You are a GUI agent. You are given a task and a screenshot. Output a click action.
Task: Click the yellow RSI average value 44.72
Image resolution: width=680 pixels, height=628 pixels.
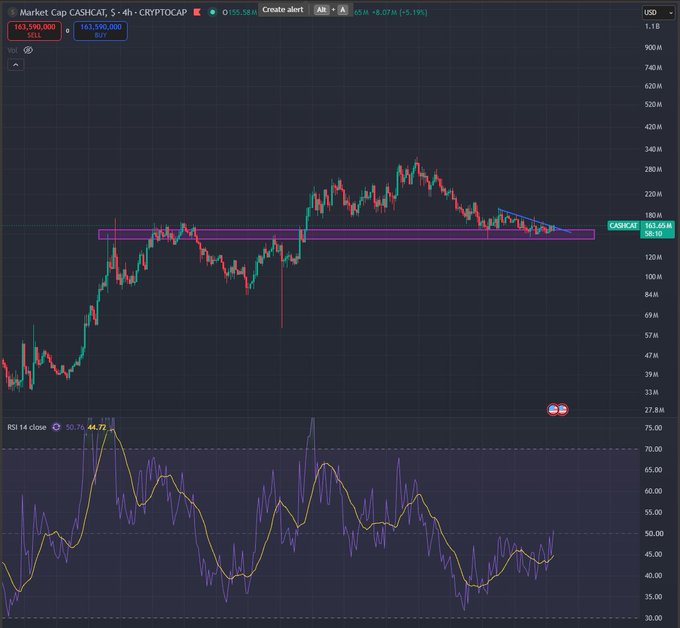click(97, 427)
